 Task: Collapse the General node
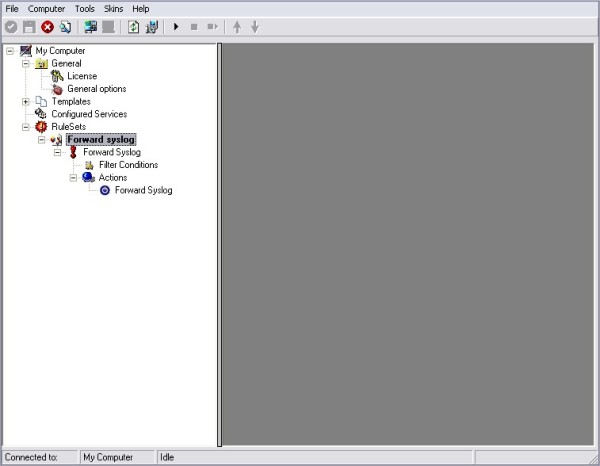[26, 64]
